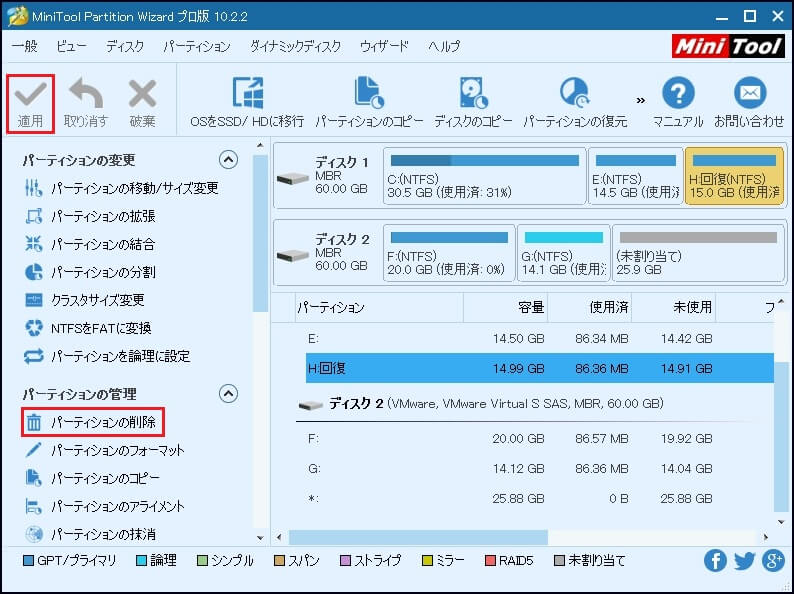Click the 適用 (Apply) checkmark button
The image size is (794, 594).
pos(30,104)
